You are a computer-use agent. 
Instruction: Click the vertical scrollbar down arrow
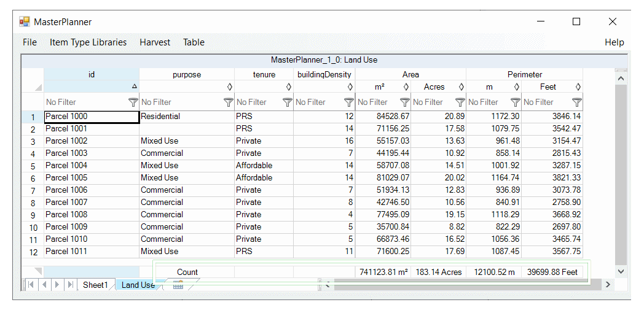click(x=621, y=271)
